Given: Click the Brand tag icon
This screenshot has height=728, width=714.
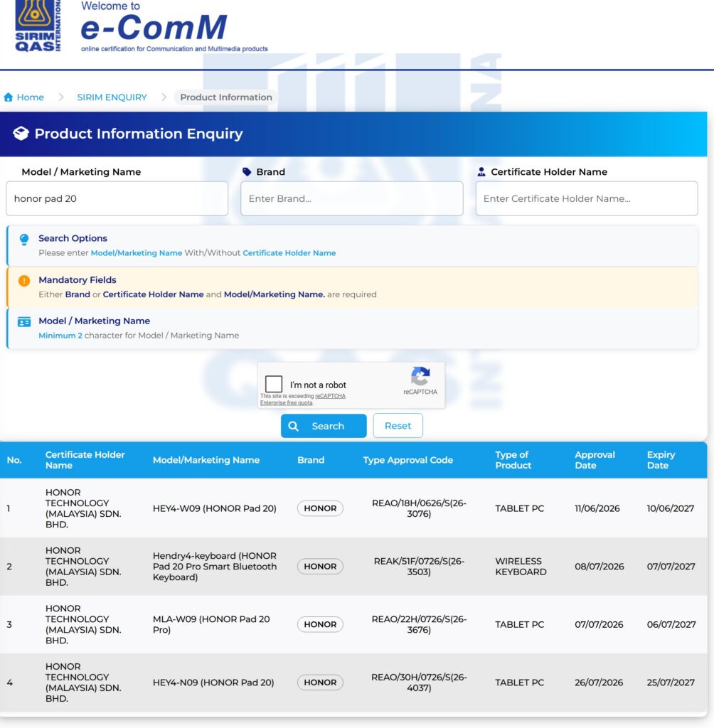Looking at the screenshot, I should pyautogui.click(x=247, y=172).
